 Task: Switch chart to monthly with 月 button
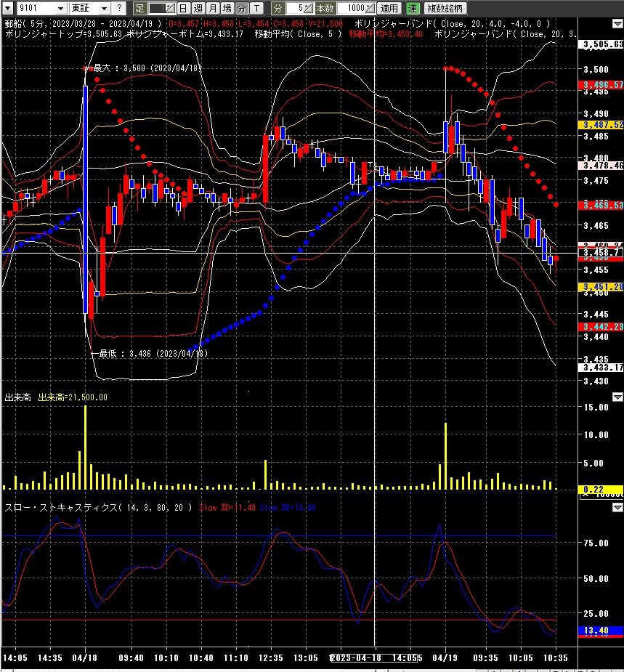[213, 8]
